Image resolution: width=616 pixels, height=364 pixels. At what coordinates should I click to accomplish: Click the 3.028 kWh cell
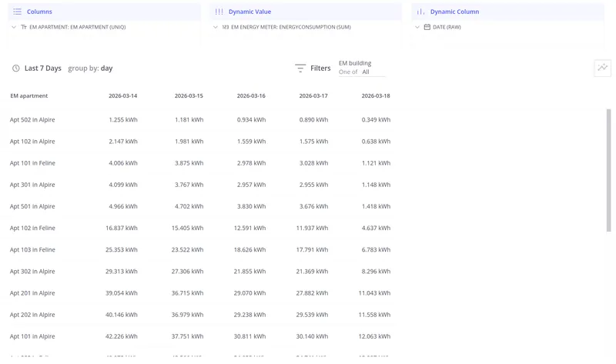[x=313, y=163]
